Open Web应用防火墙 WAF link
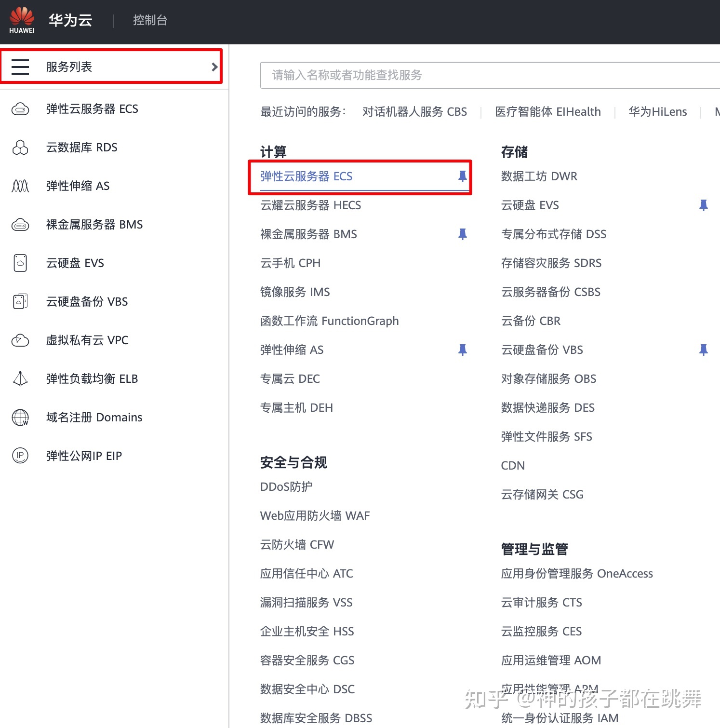Viewport: 720px width, 728px height. (x=315, y=516)
